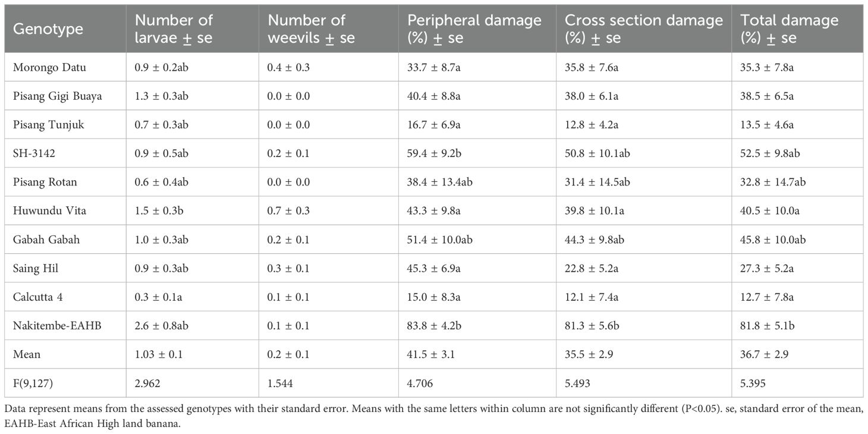868x434 pixels.
Task: Click the Pisang Rotan row label
Action: 45,182
